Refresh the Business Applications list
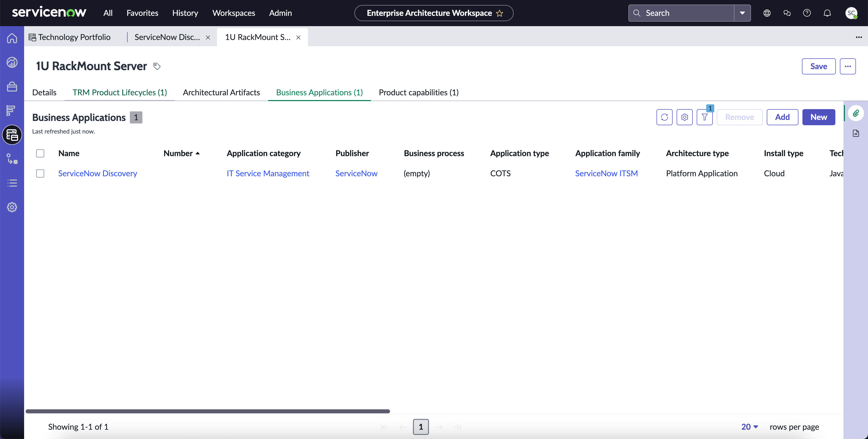The width and height of the screenshot is (868, 439). (664, 117)
